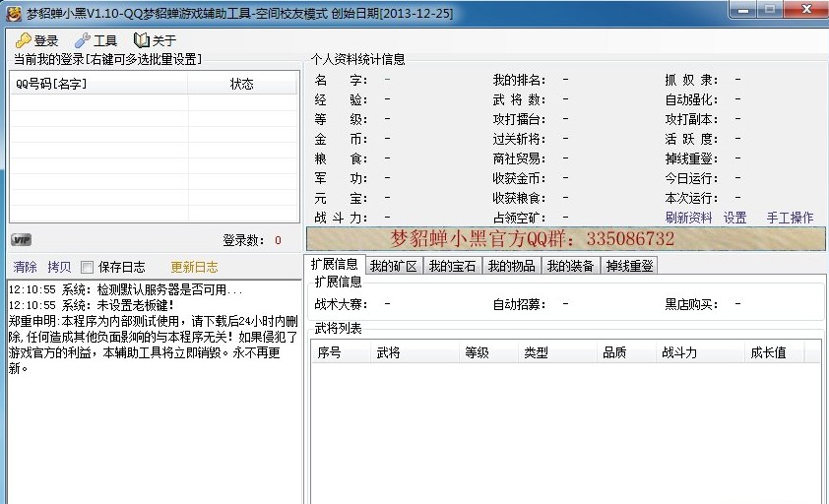
Task: Click the 刷新资料 link
Action: click(688, 218)
